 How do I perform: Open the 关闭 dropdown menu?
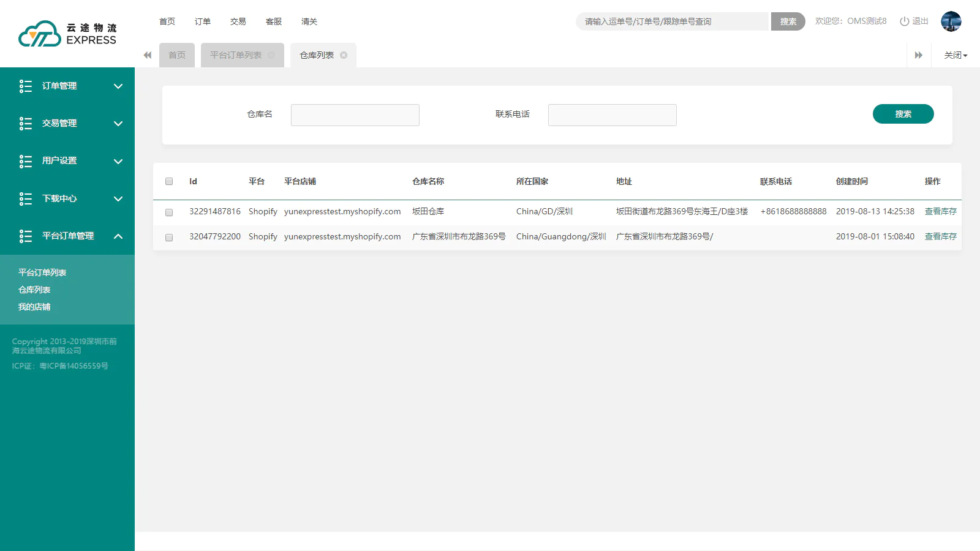(956, 55)
